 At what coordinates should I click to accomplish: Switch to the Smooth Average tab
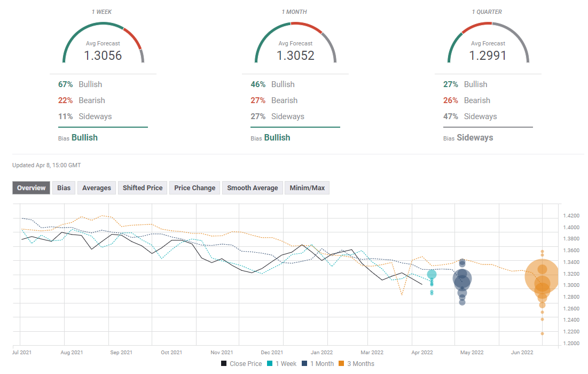(252, 188)
